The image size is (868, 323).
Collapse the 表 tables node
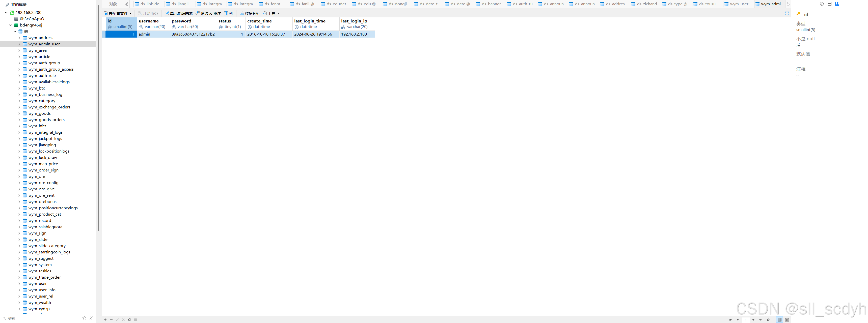[15, 31]
